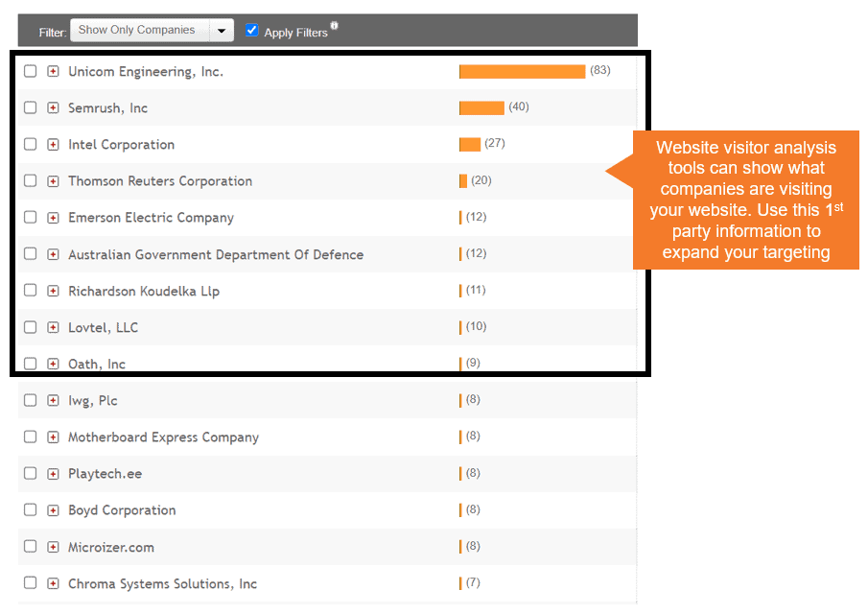
Task: Click plus icon beside Microizer.com
Action: (x=53, y=547)
